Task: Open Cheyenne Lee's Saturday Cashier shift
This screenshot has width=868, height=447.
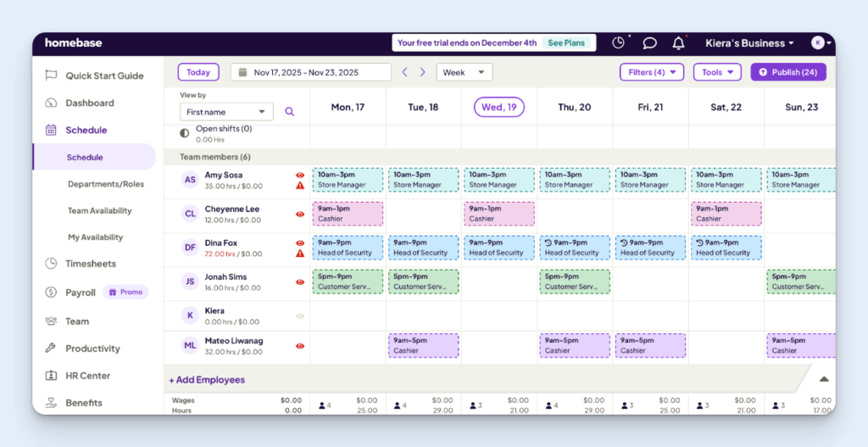Action: coord(726,214)
